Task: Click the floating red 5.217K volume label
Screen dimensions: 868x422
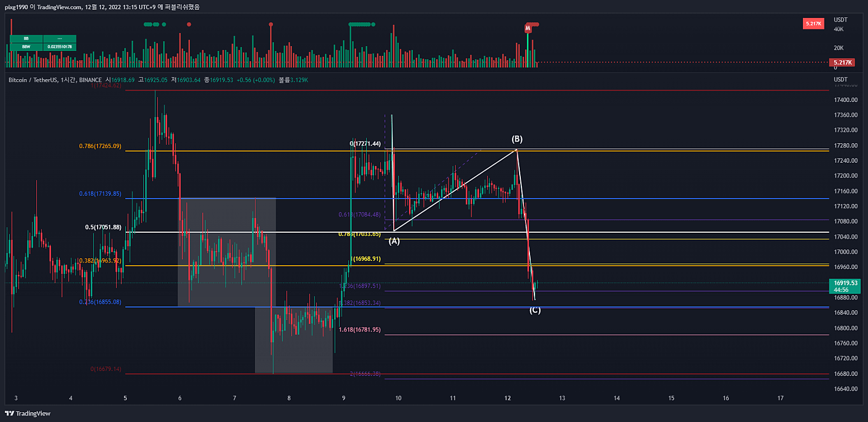Action: coord(813,24)
